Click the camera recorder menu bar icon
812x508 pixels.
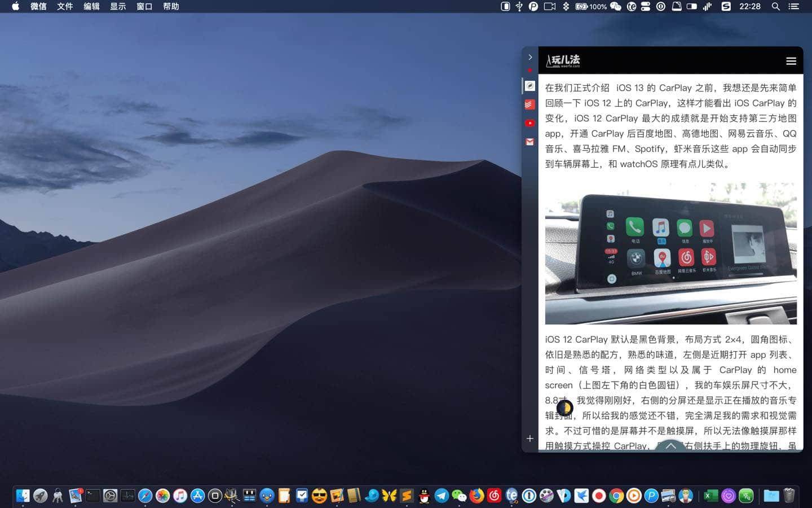[549, 6]
